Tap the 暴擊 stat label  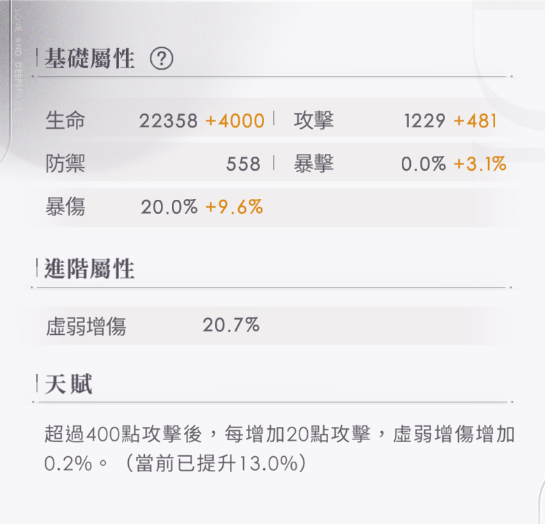(314, 163)
